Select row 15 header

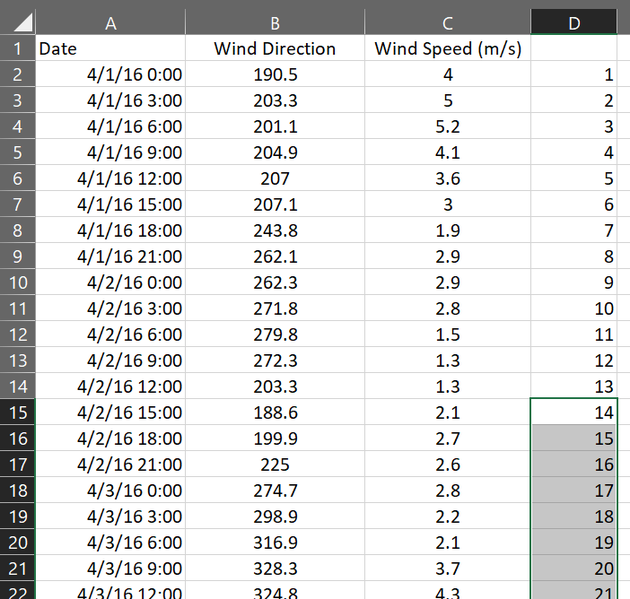click(x=17, y=412)
